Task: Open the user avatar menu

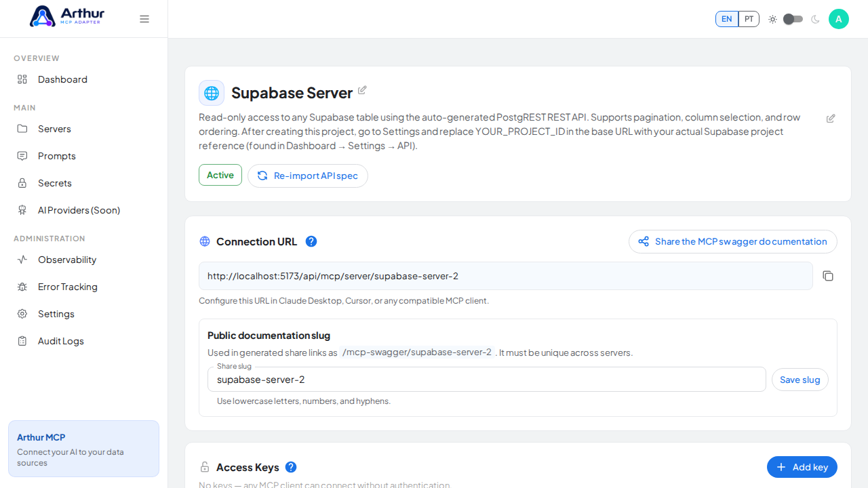Action: point(839,19)
